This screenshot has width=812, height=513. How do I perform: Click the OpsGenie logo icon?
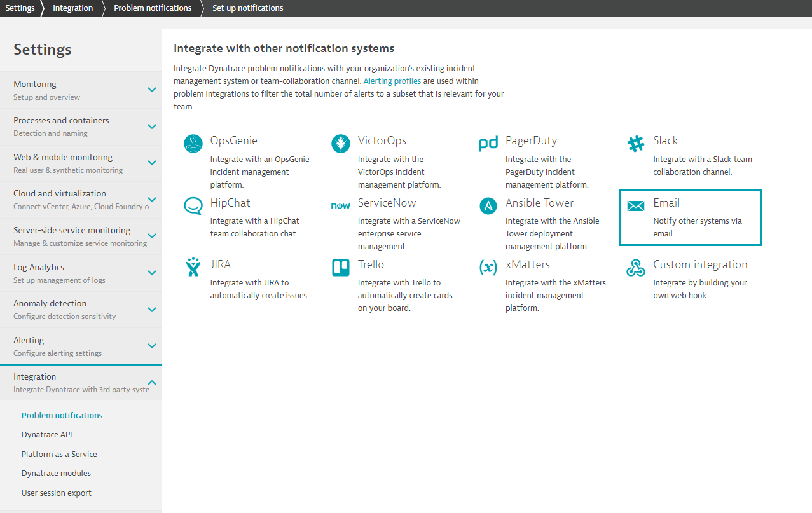(193, 144)
